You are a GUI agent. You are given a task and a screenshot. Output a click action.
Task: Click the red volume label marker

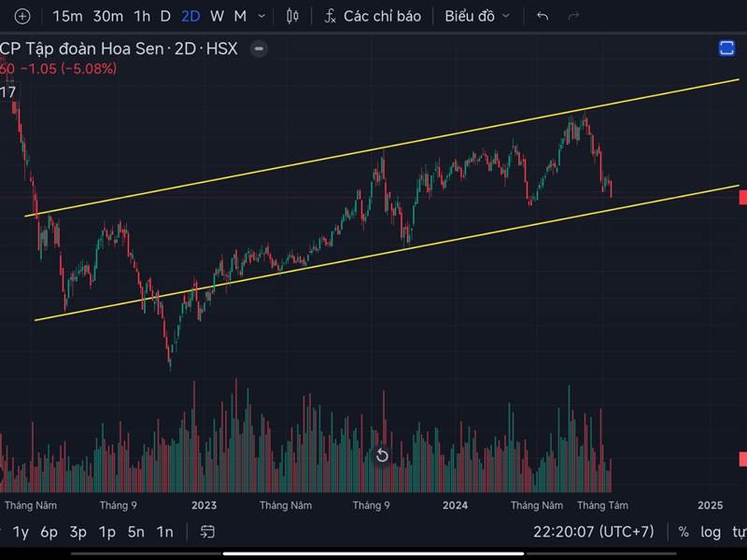tap(742, 459)
